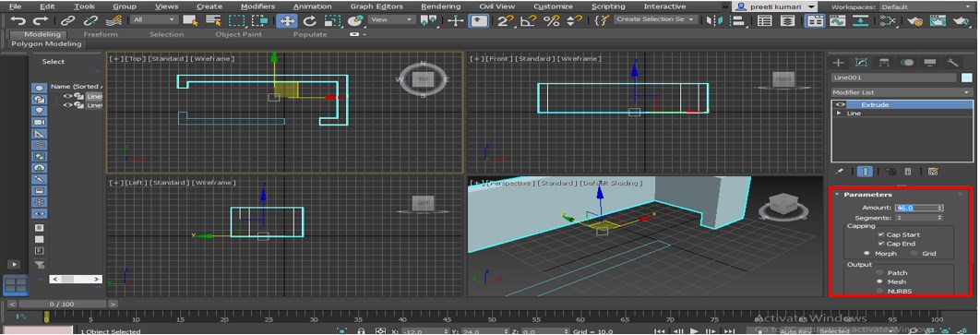Image resolution: width=980 pixels, height=335 pixels.
Task: Open the Rendering menu
Action: coord(440,6)
